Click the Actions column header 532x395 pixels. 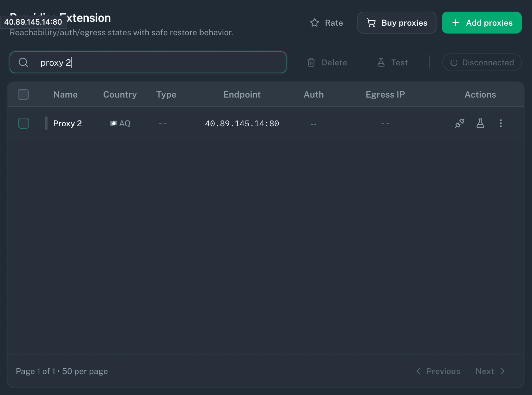(480, 94)
